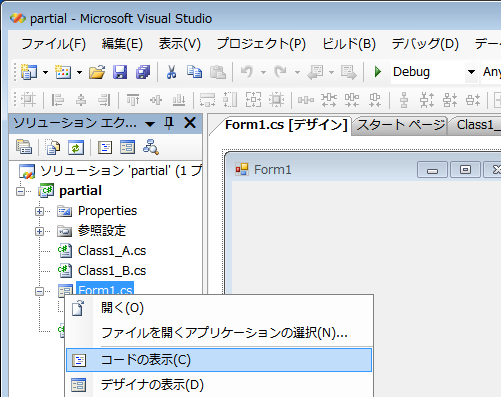Click the Make Same Width icon

207,100
